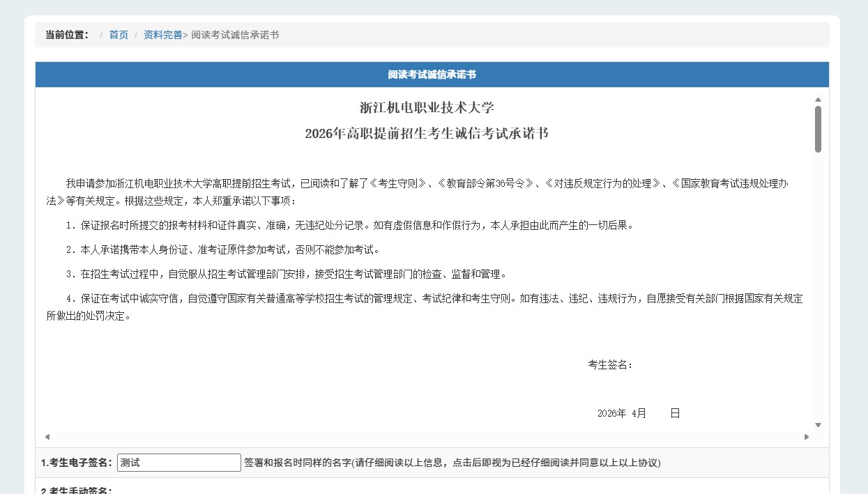The image size is (868, 494).
Task: Click the 1.考生电子签名 label
Action: [x=77, y=463]
